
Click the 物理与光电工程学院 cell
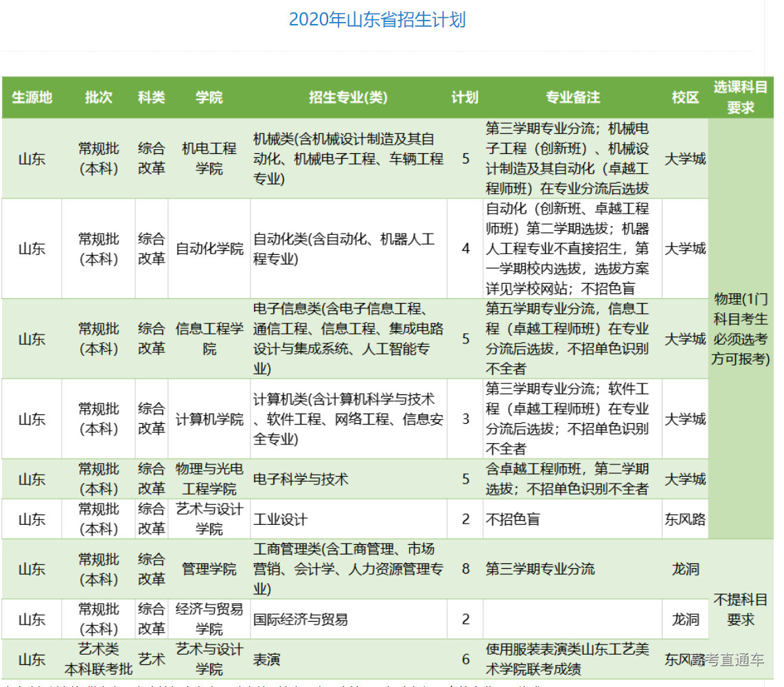tap(209, 479)
